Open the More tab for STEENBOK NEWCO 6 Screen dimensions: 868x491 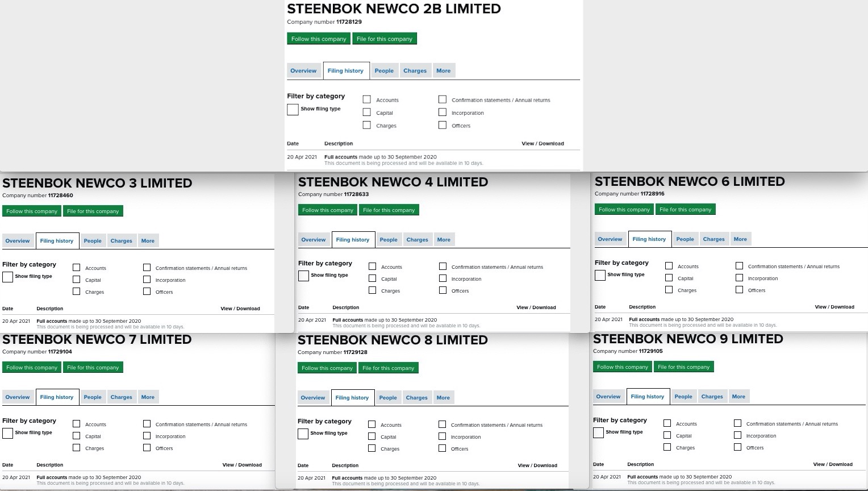tap(740, 239)
